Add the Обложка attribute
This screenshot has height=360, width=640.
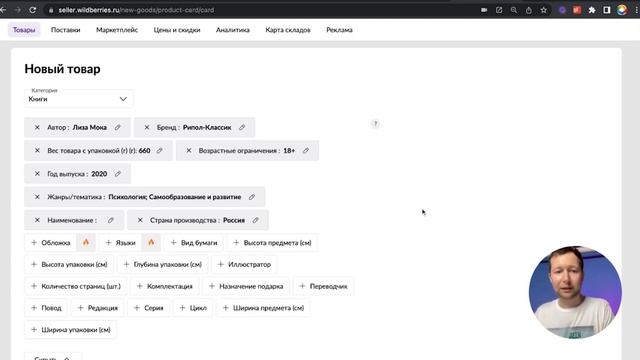(51, 242)
